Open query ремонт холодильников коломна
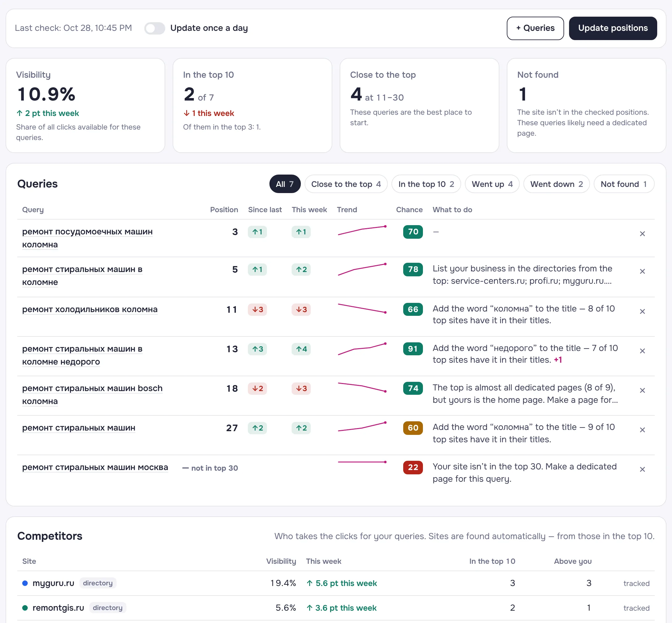Image resolution: width=672 pixels, height=623 pixels. coord(90,309)
